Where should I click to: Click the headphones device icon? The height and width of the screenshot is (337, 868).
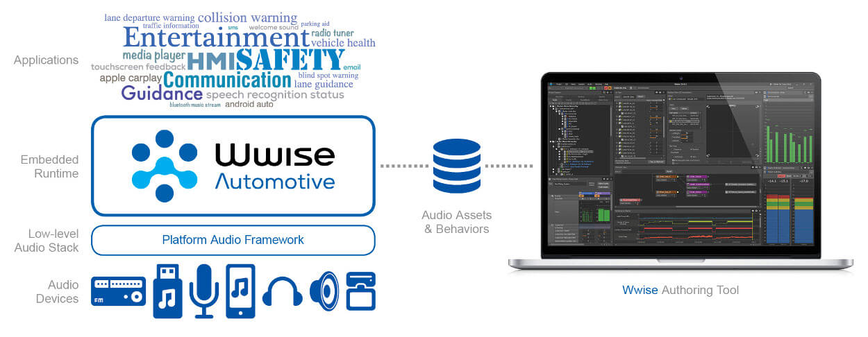point(282,291)
